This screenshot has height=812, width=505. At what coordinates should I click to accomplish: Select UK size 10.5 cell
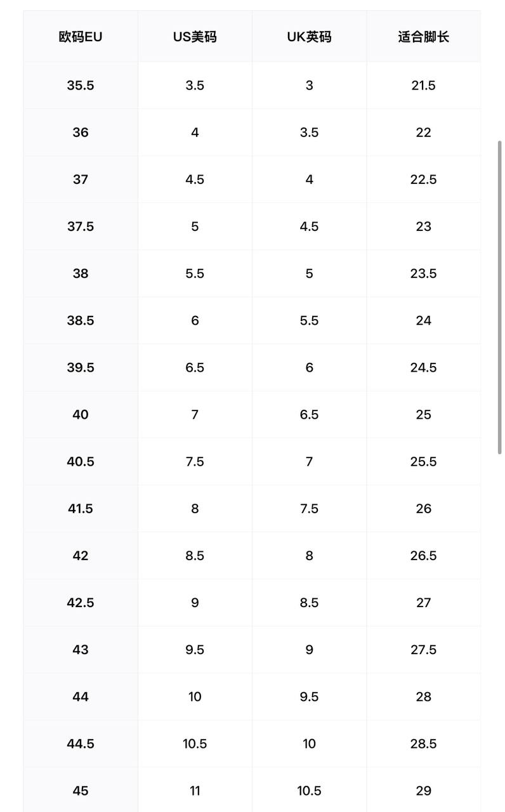pos(309,790)
